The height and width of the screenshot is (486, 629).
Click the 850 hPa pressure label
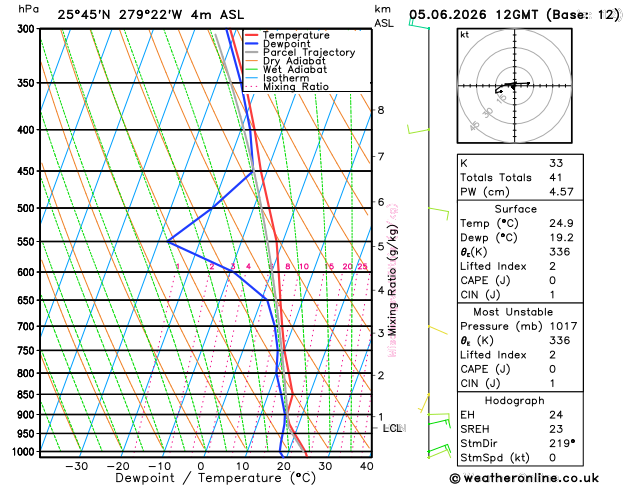point(28,395)
